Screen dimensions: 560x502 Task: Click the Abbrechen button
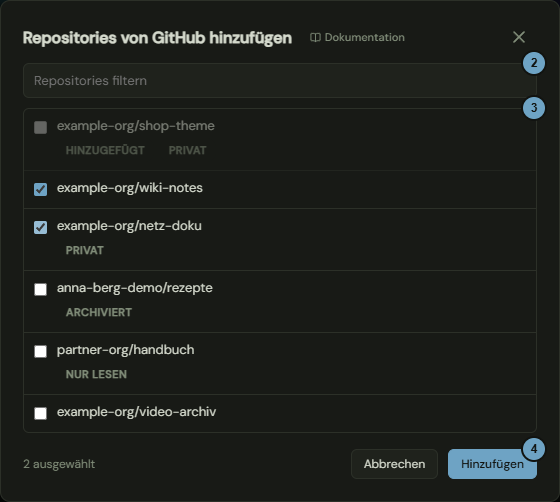394,464
